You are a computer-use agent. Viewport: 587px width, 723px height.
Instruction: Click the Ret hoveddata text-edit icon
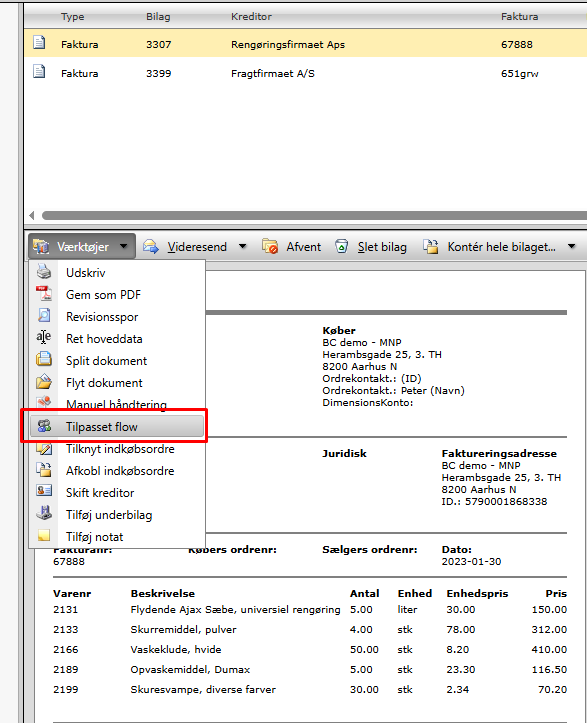tap(44, 338)
